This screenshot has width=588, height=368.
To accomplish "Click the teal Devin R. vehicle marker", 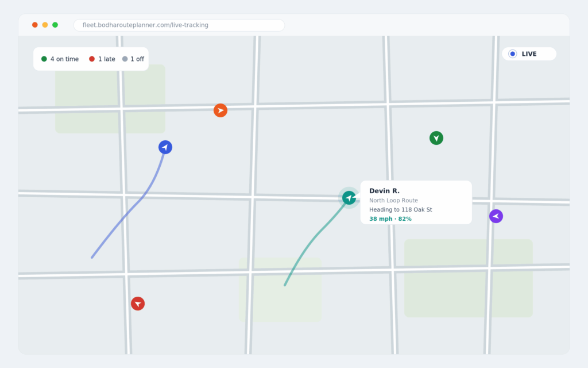I will click(x=349, y=198).
